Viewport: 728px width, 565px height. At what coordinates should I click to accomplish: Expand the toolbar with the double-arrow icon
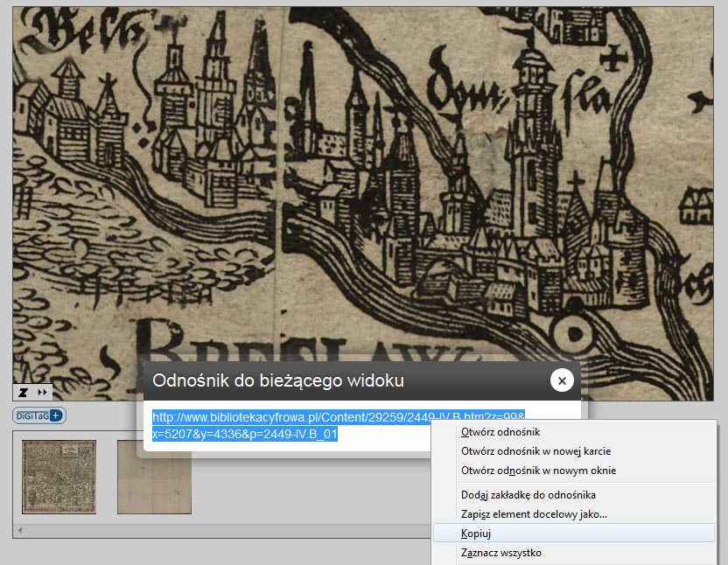[x=42, y=393]
